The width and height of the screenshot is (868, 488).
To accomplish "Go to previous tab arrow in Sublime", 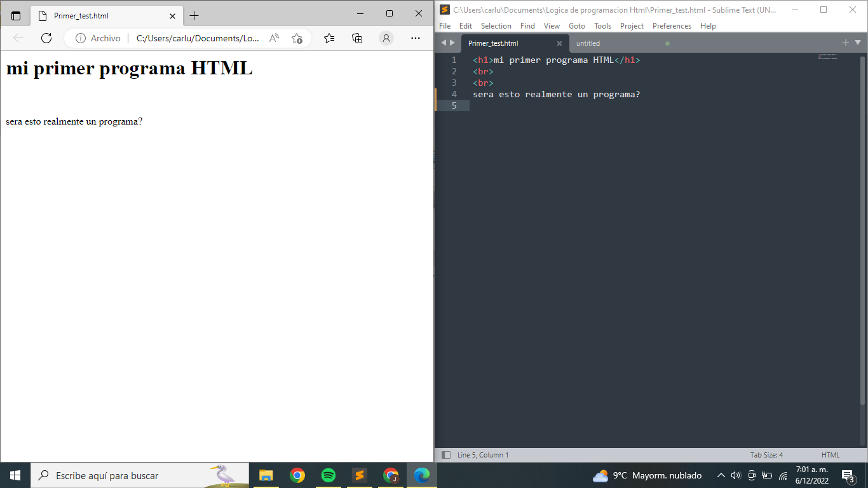I will click(x=444, y=43).
